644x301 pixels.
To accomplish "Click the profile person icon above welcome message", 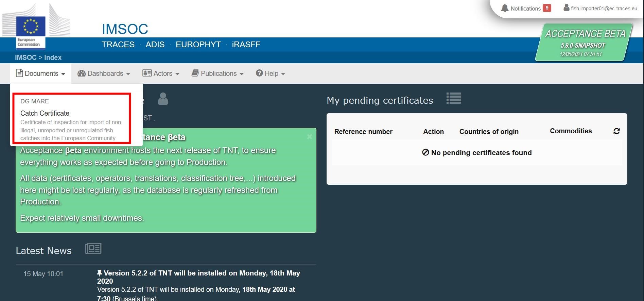I will pyautogui.click(x=163, y=99).
